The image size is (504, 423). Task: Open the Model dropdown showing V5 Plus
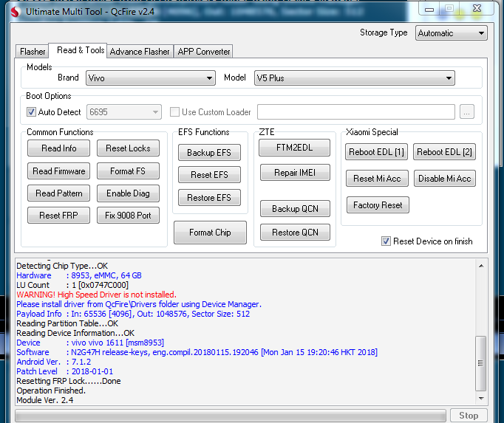coord(354,78)
